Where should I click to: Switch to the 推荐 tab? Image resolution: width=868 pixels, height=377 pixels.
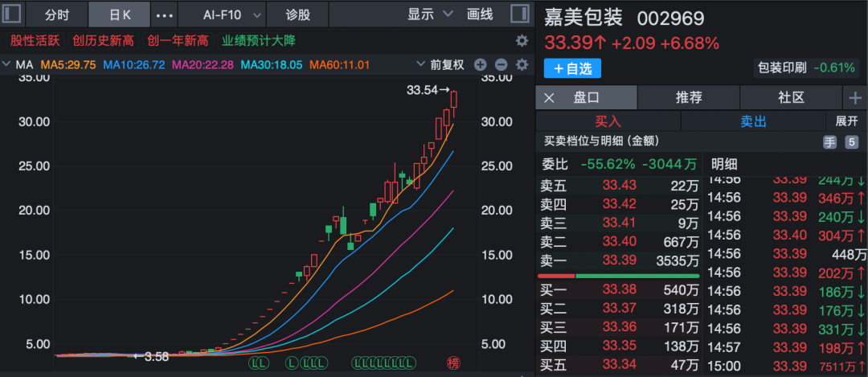(x=689, y=98)
